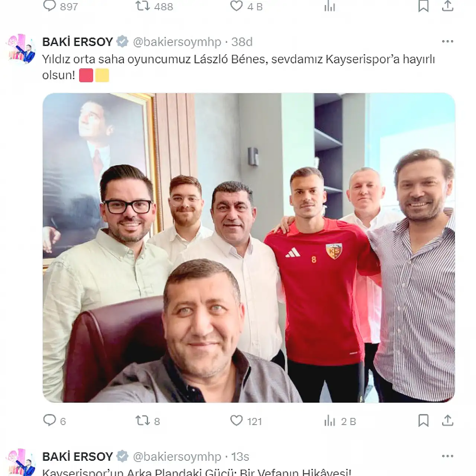Like the tweet with 121 likes

point(237,421)
